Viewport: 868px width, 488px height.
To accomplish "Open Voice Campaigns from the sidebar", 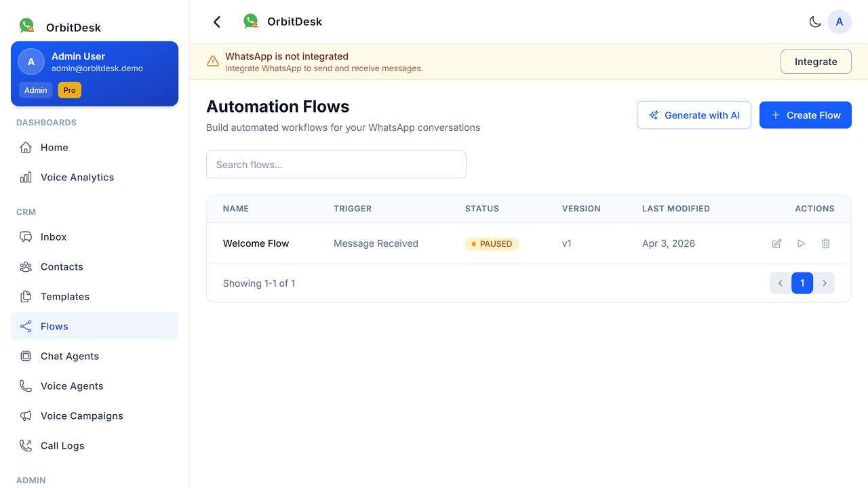I will tap(82, 416).
